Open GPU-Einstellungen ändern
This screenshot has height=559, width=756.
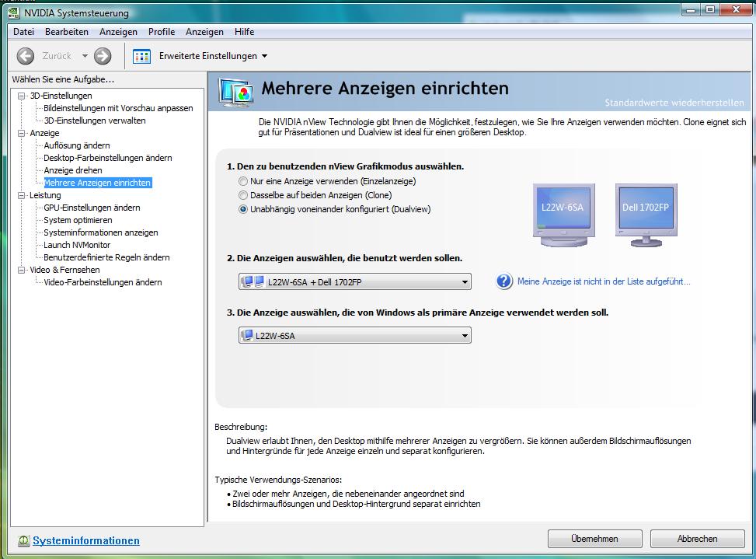[92, 208]
